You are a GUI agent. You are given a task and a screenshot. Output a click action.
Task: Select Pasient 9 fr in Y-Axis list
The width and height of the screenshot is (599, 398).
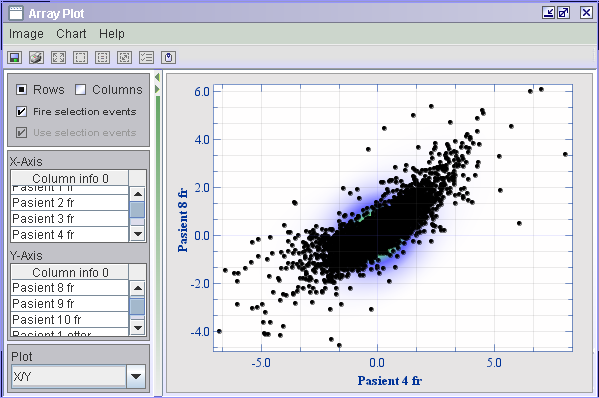coord(70,304)
